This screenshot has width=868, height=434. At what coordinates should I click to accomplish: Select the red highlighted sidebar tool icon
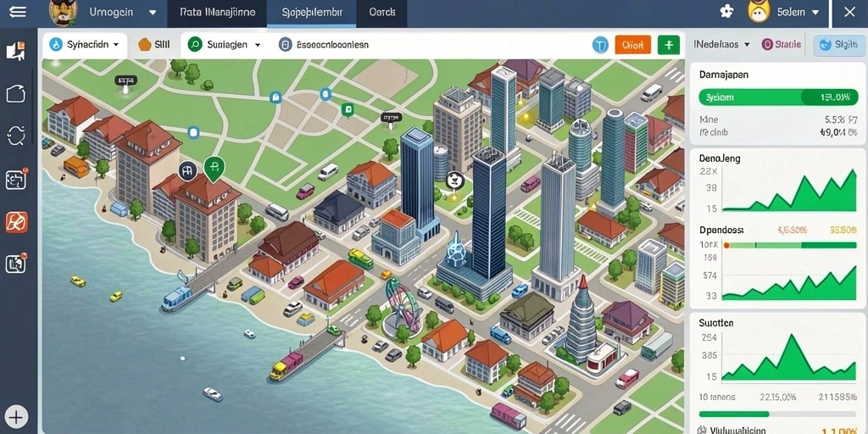coord(17,222)
